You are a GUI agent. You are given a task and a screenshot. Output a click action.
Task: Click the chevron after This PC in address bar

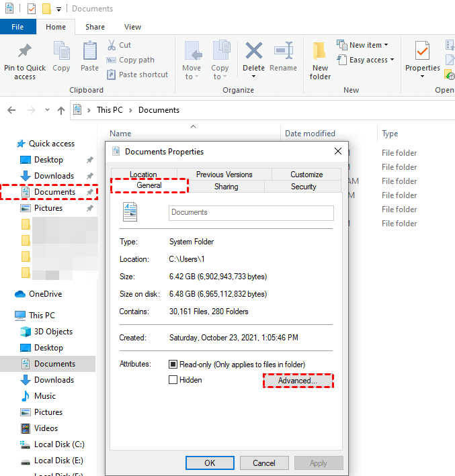pyautogui.click(x=130, y=110)
